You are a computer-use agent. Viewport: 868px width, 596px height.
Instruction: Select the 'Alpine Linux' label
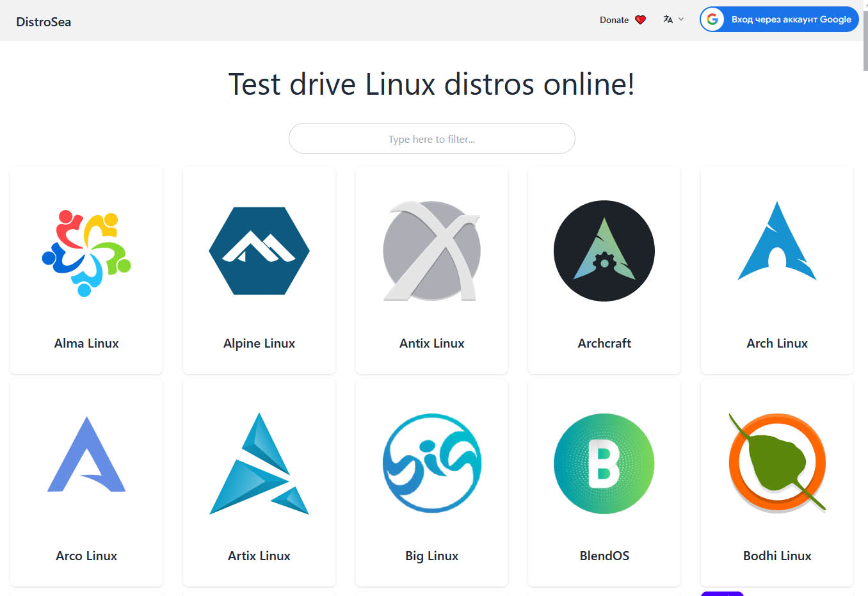coord(259,344)
